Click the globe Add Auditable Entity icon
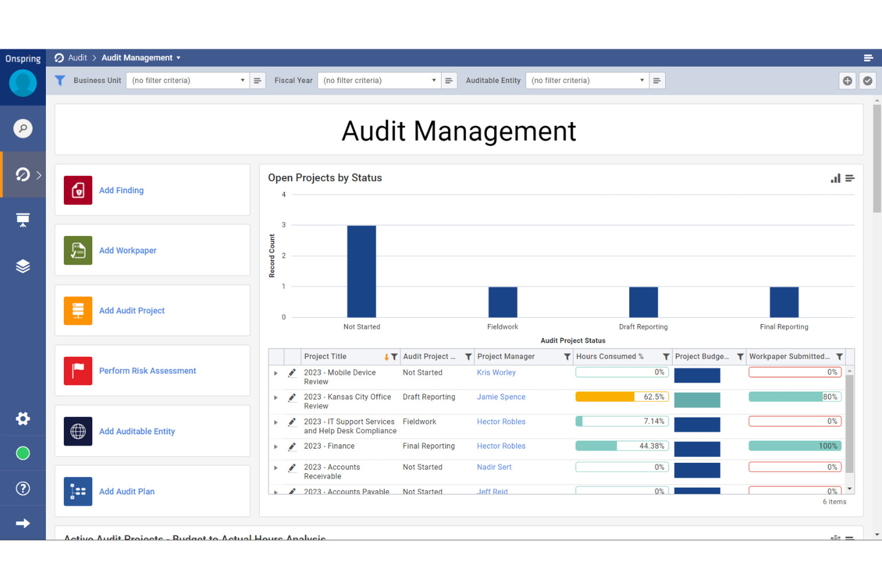Viewport: 882px width, 588px height. [78, 431]
